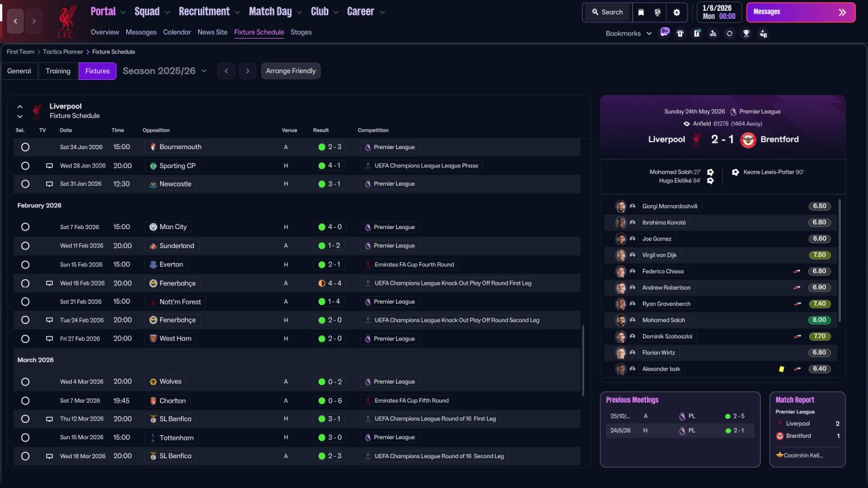Screen dimensions: 868x488
Task: Switch to the General tab
Action: coord(19,71)
